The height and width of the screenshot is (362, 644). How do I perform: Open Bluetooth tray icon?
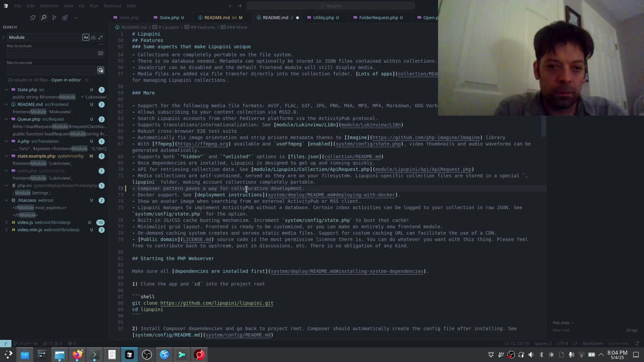pos(541,354)
